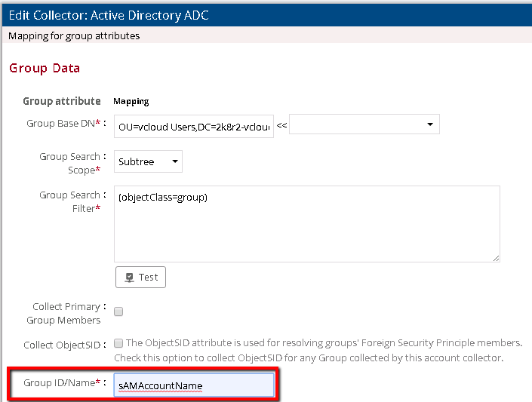Select the Group ID/Name sAMAccountName field
Image resolution: width=532 pixels, height=402 pixels.
[193, 385]
